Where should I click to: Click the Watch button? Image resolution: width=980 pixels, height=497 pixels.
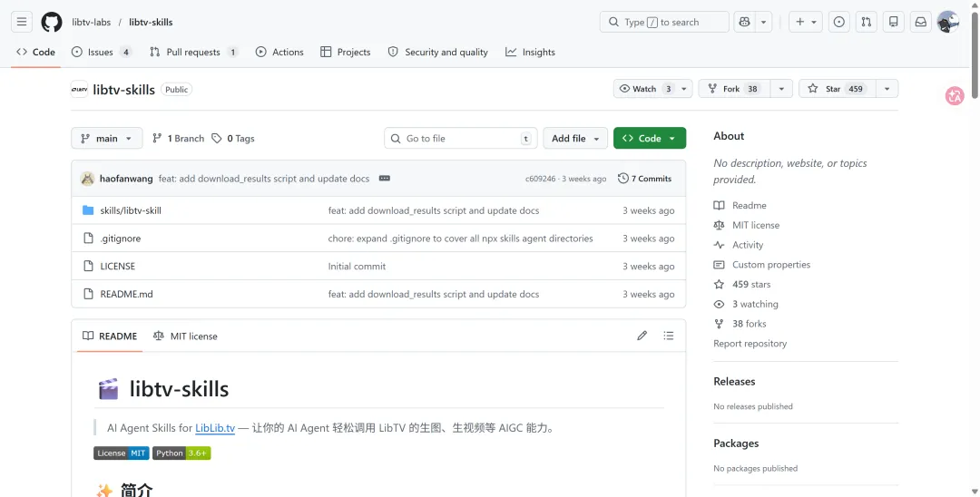pos(645,89)
